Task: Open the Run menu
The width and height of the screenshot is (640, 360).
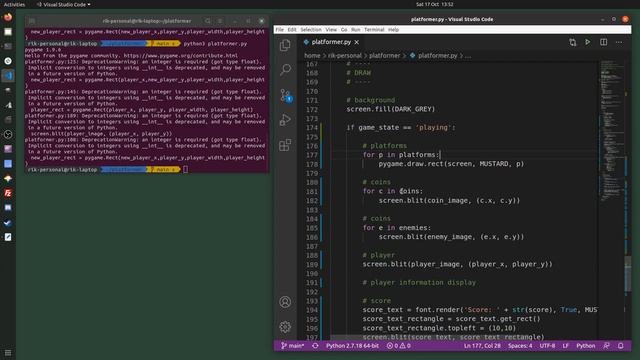Action: tap(356, 30)
